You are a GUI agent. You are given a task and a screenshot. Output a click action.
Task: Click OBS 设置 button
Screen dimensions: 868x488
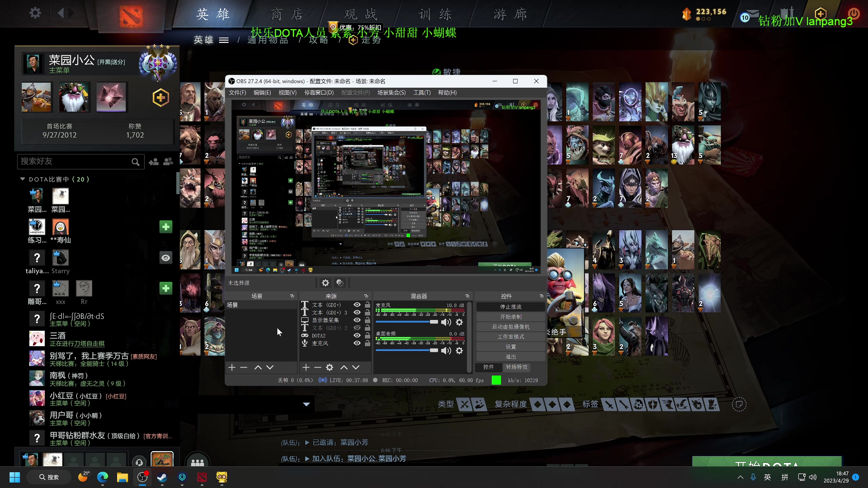click(511, 347)
